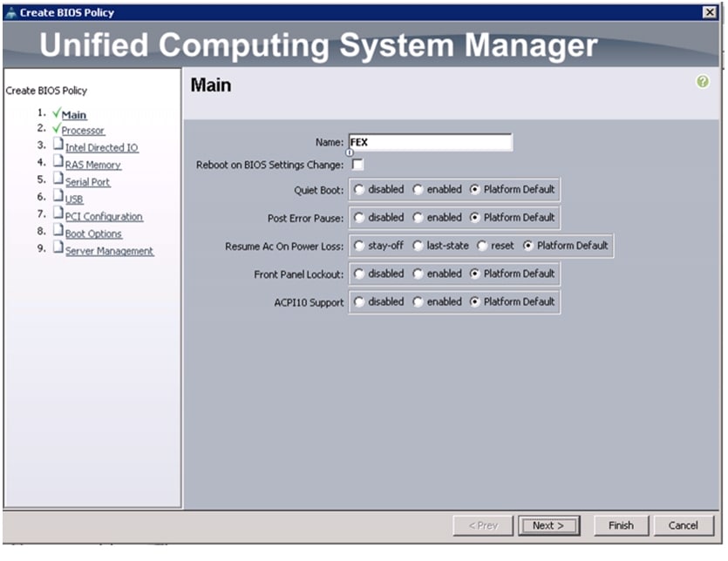The width and height of the screenshot is (728, 561).
Task: Toggle Reboot on BIOS Settings Change checkbox
Action: [357, 165]
